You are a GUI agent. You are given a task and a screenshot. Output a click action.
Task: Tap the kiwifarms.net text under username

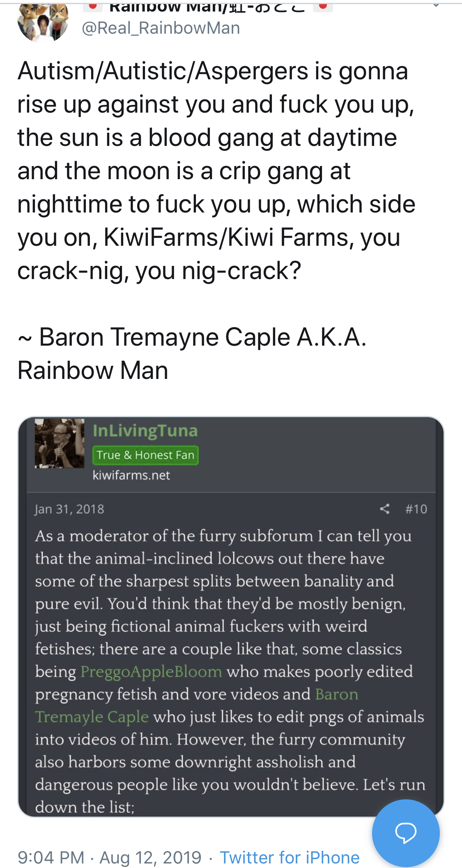point(131,476)
